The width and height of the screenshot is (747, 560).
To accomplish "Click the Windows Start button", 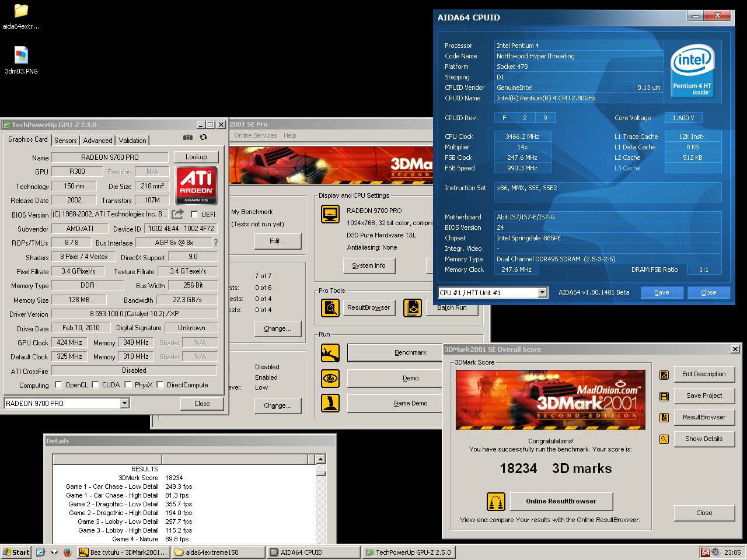I will point(16,552).
